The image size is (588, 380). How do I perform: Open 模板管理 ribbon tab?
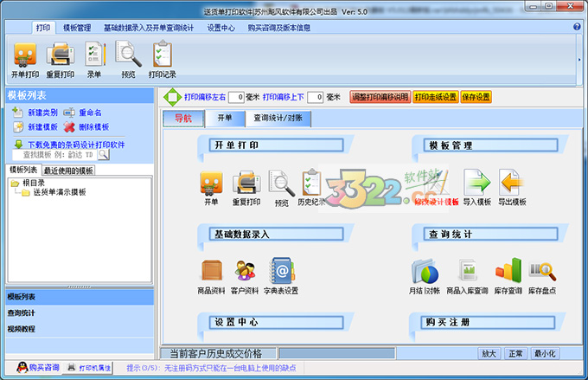77,28
